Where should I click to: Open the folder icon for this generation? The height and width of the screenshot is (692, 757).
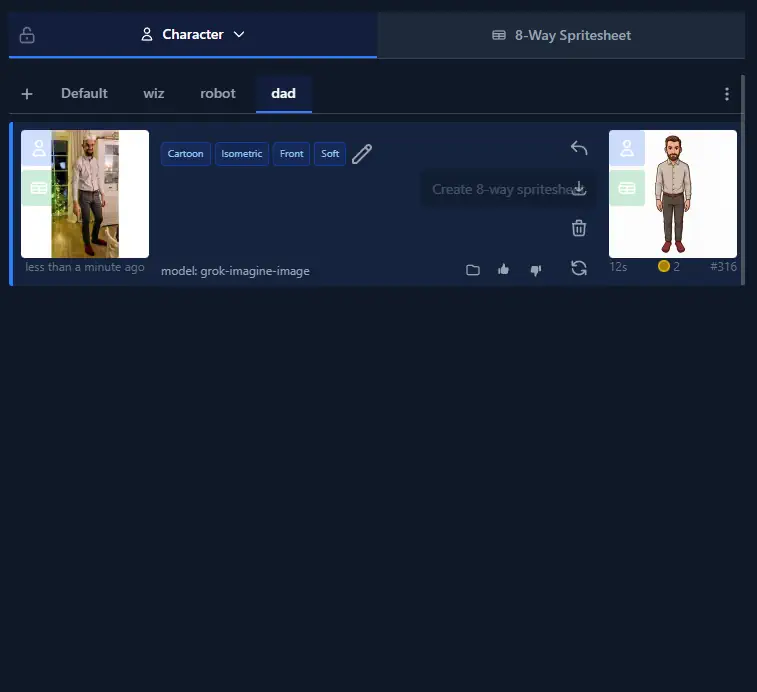(473, 270)
